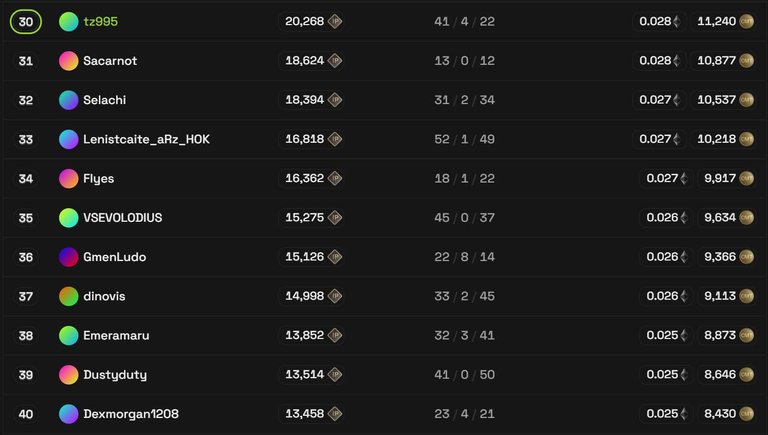Image resolution: width=768 pixels, height=435 pixels.
Task: Open Lenistcaite_aRz_HOK username link
Action: pos(146,139)
